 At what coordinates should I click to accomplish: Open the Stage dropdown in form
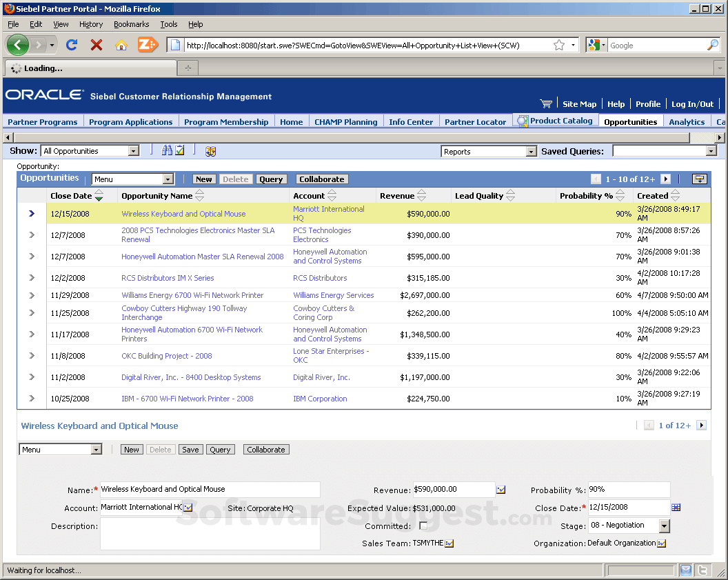[664, 526]
